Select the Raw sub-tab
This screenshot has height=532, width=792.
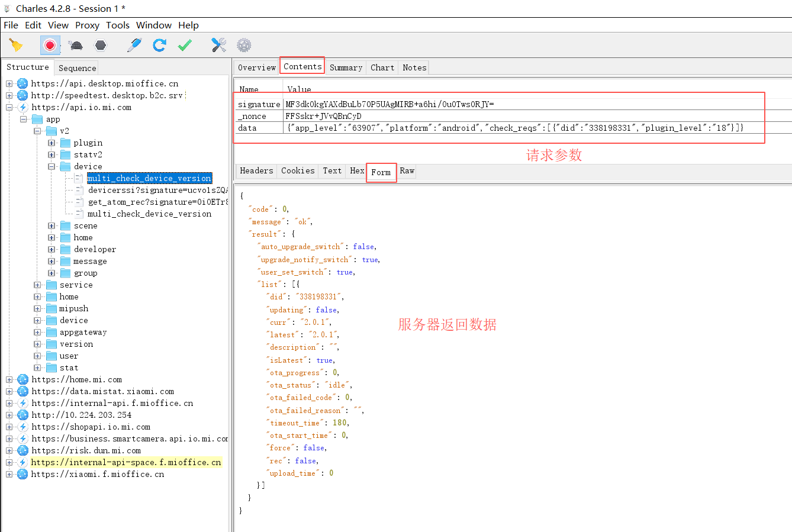pyautogui.click(x=407, y=170)
